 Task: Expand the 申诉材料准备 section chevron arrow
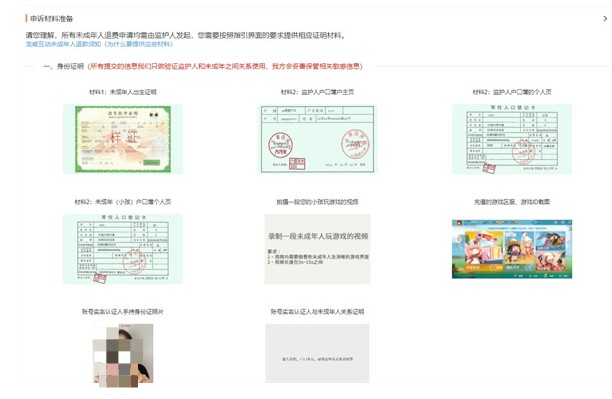tap(605, 18)
